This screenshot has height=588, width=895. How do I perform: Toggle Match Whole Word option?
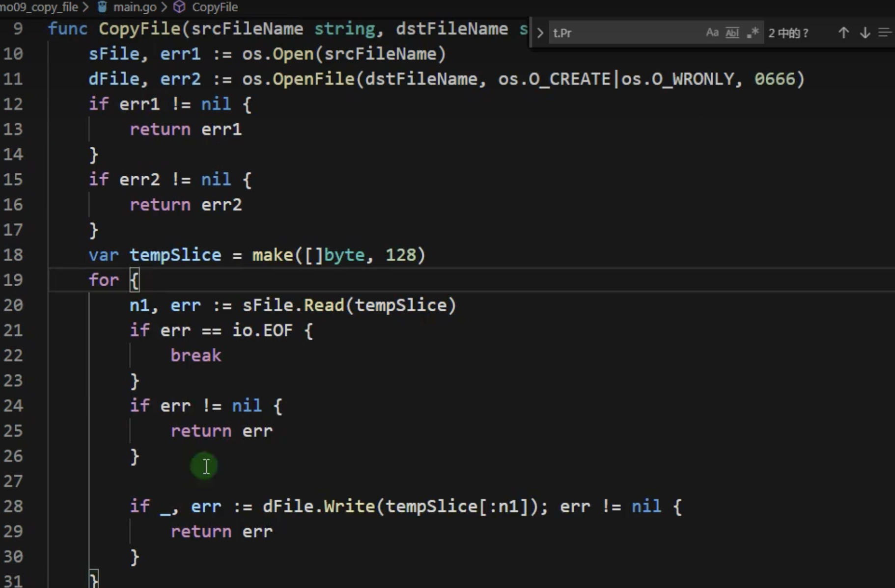tap(732, 33)
